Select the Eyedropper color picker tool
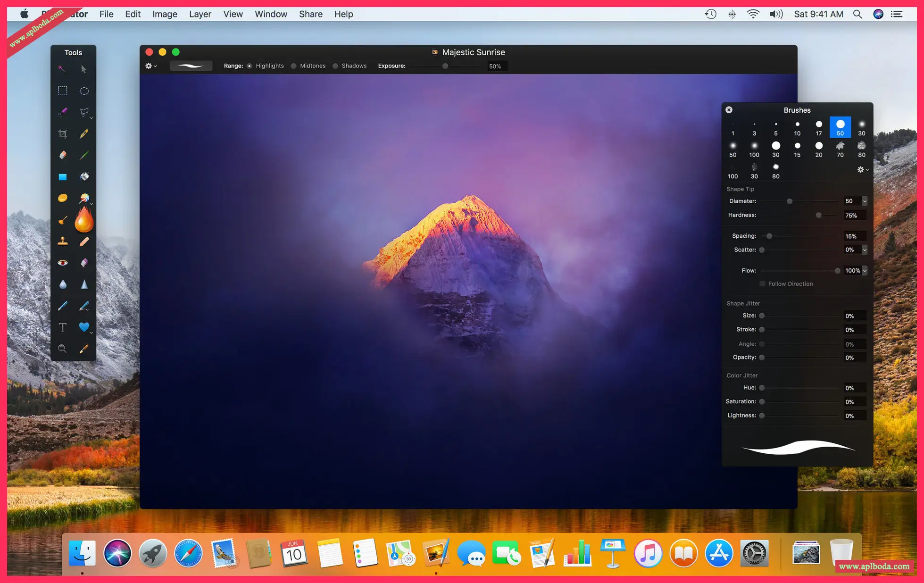 (84, 349)
